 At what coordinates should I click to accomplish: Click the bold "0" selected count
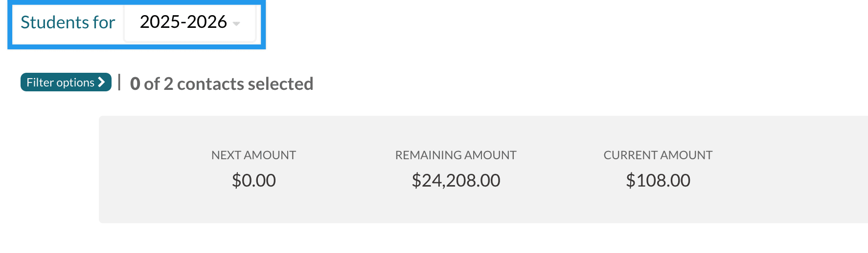coord(135,84)
